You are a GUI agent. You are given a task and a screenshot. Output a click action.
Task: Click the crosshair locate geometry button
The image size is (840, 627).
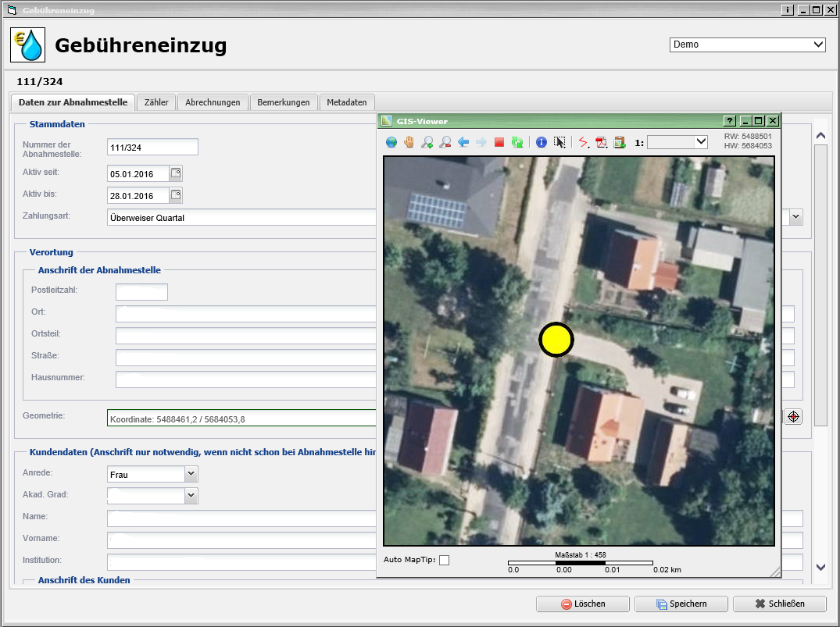tap(793, 417)
